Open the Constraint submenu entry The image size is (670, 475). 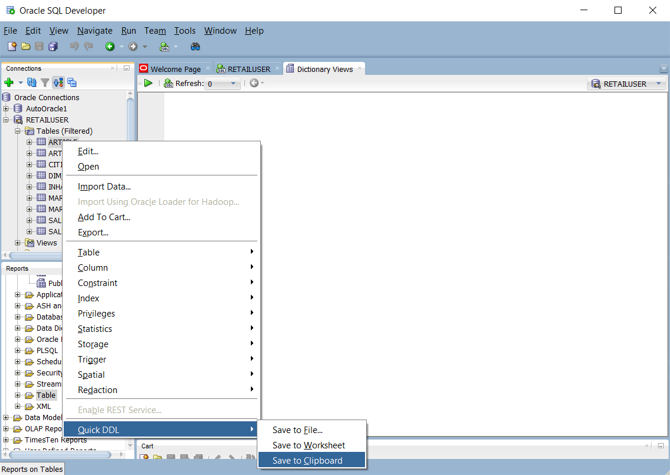[x=97, y=283]
